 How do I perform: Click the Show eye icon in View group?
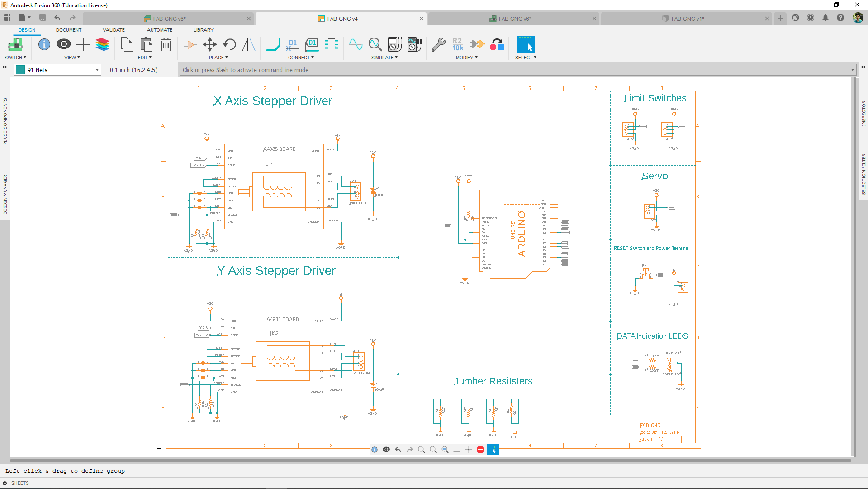[x=64, y=44]
